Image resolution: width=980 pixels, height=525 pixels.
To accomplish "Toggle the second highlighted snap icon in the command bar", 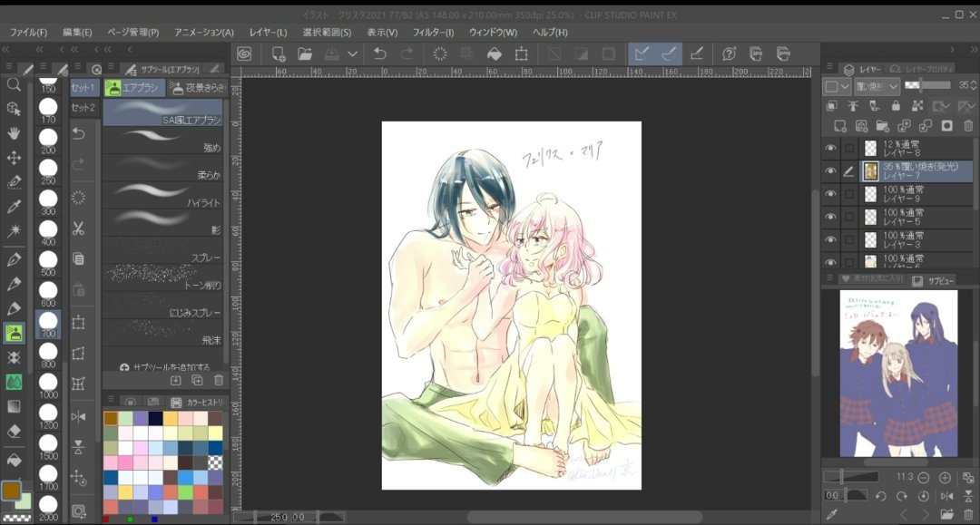I will point(668,54).
